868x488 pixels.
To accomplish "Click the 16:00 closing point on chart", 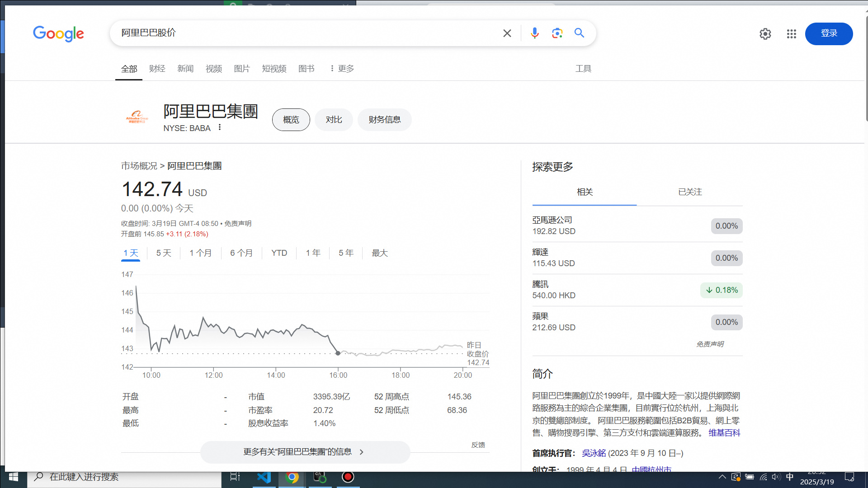I will pyautogui.click(x=338, y=353).
